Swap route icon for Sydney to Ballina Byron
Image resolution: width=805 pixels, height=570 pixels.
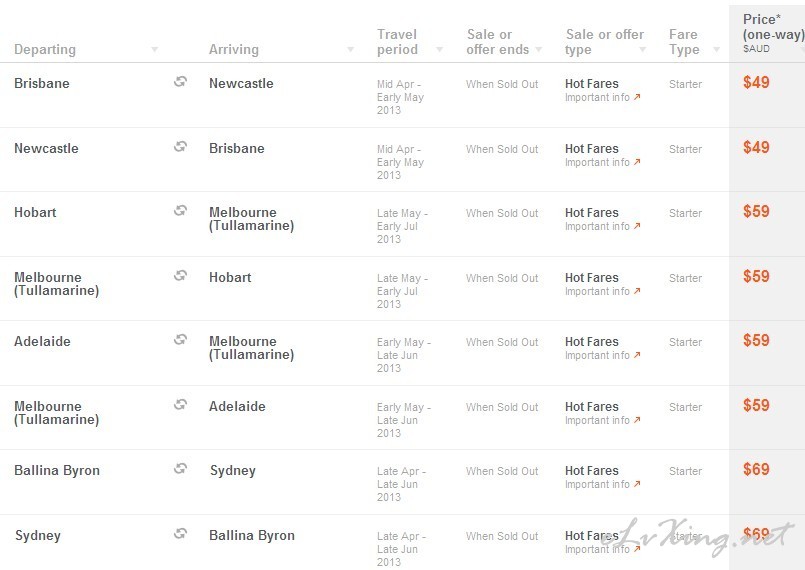click(180, 533)
